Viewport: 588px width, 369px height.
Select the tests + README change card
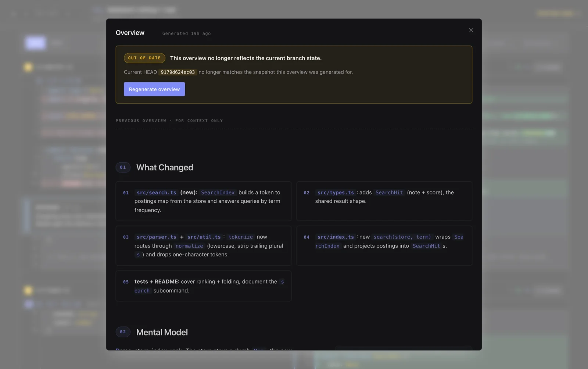(204, 286)
